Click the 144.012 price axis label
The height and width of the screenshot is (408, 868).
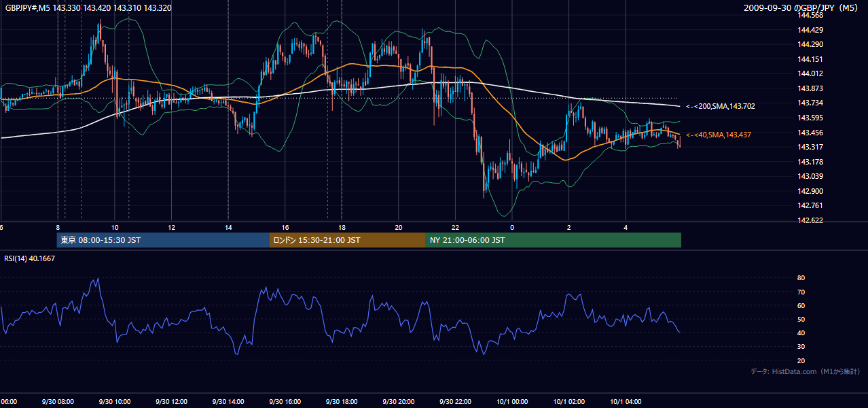tap(812, 73)
